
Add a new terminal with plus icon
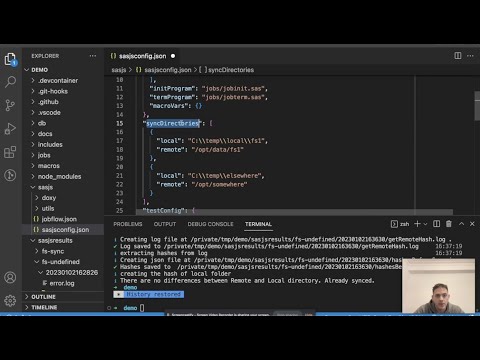(417, 224)
